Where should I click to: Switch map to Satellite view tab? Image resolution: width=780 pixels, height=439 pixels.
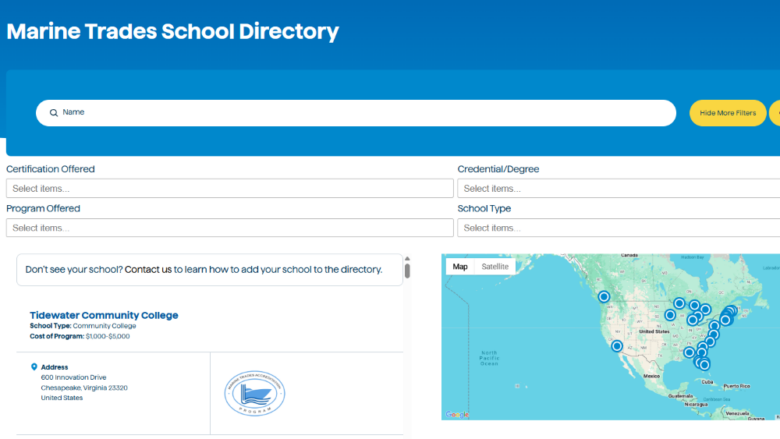pyautogui.click(x=495, y=266)
